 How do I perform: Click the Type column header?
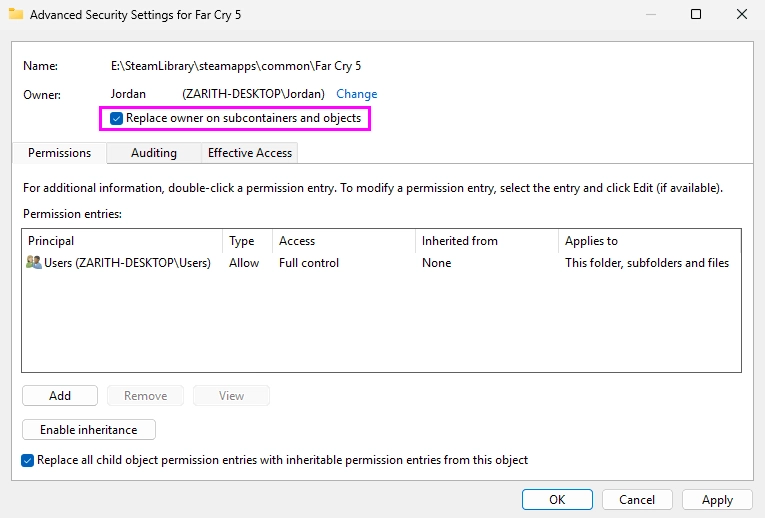pos(248,241)
